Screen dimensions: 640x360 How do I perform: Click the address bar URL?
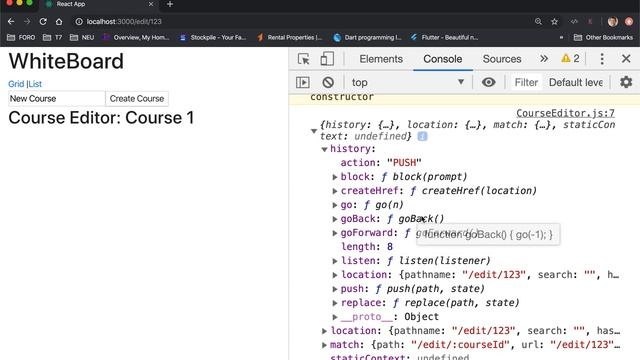coord(124,22)
